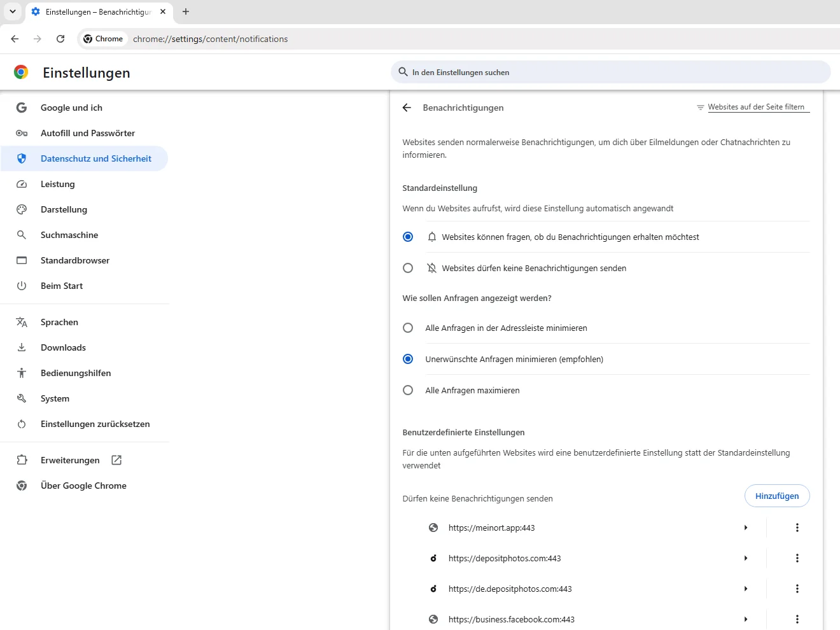Click the Darstellung palette icon
This screenshot has width=840, height=630.
click(22, 209)
